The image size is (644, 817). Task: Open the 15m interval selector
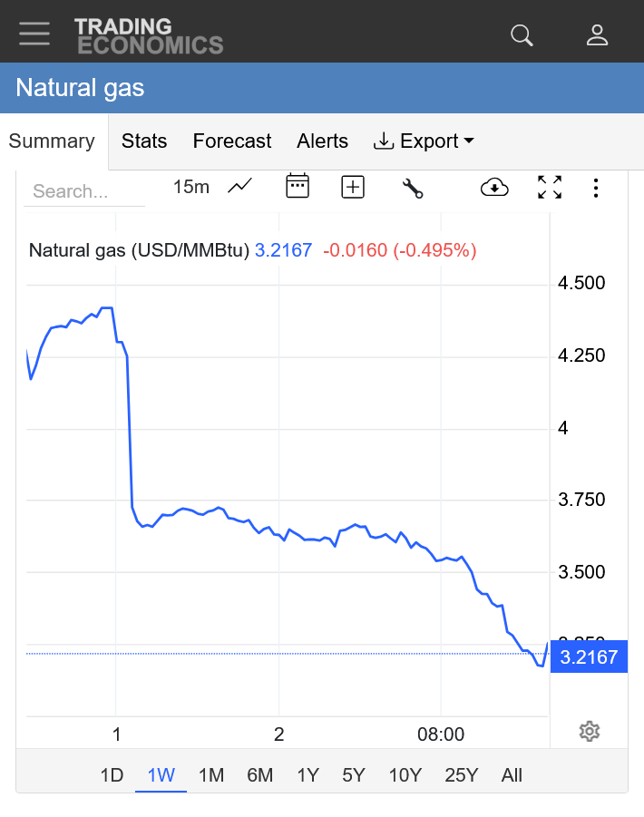click(190, 187)
